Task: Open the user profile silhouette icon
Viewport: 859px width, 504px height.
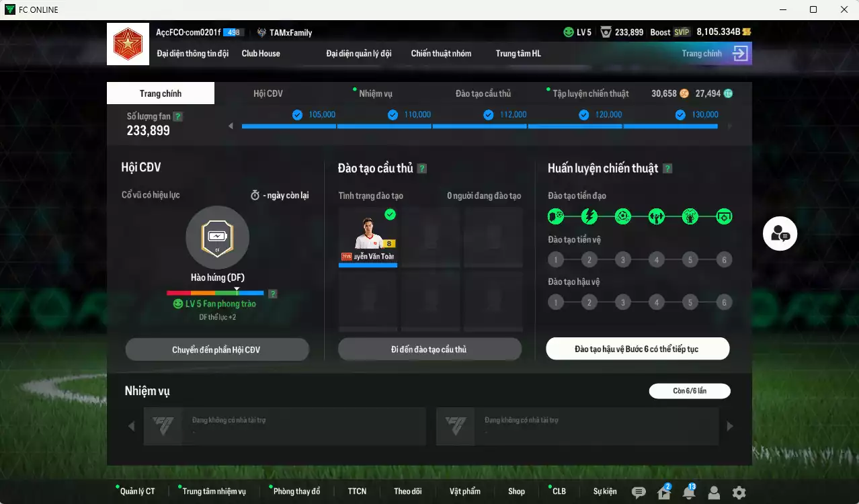Action: click(x=714, y=493)
